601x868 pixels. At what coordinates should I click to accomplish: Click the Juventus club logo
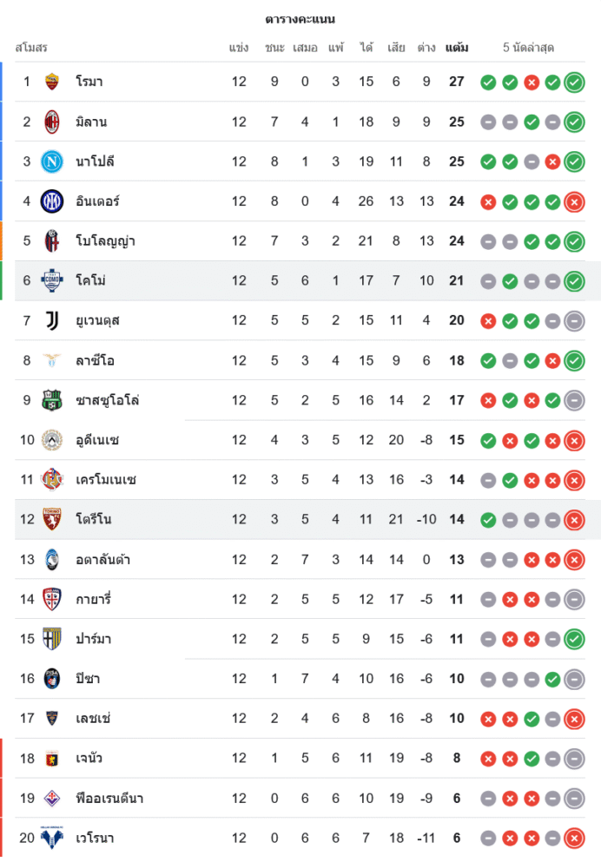pyautogui.click(x=52, y=320)
